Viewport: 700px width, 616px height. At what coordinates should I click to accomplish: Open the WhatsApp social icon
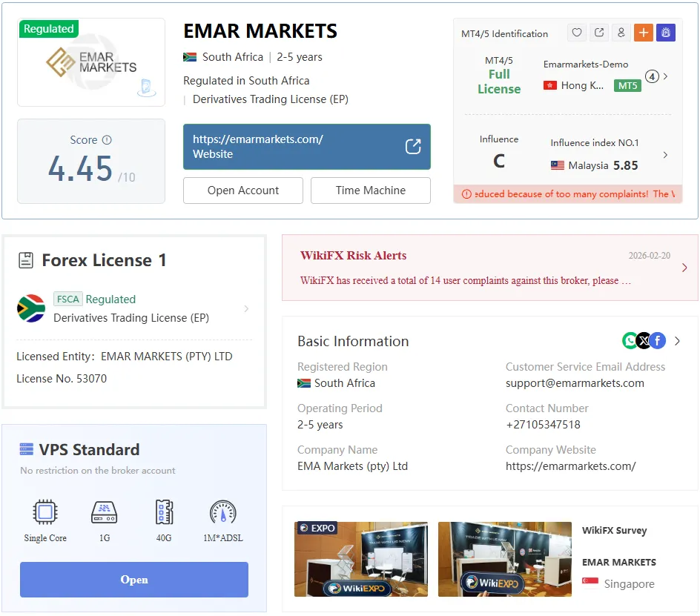630,341
